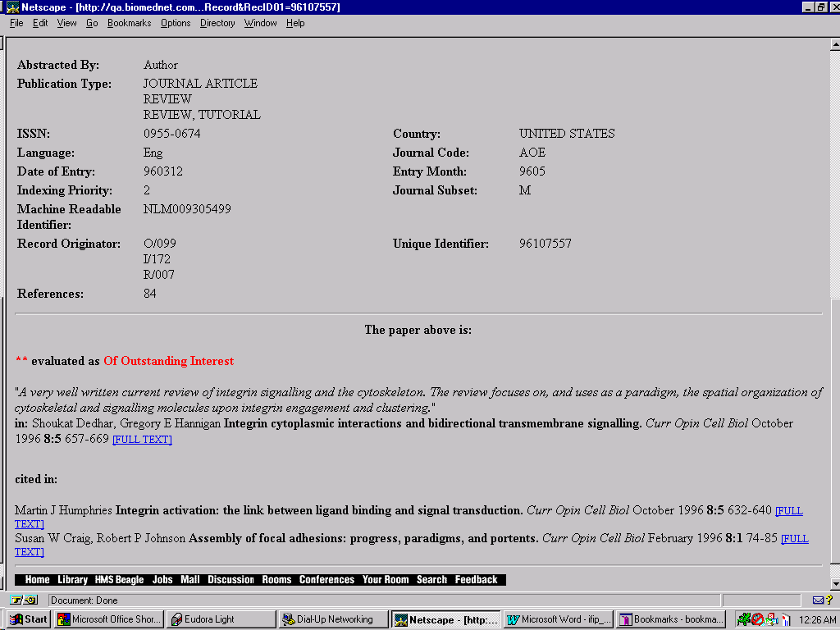Go to Library in the bottom navigation bar
The height and width of the screenshot is (630, 840).
coord(72,580)
